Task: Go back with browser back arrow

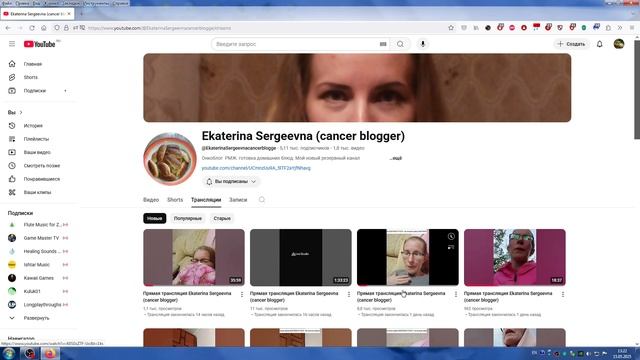Action: tap(8, 28)
